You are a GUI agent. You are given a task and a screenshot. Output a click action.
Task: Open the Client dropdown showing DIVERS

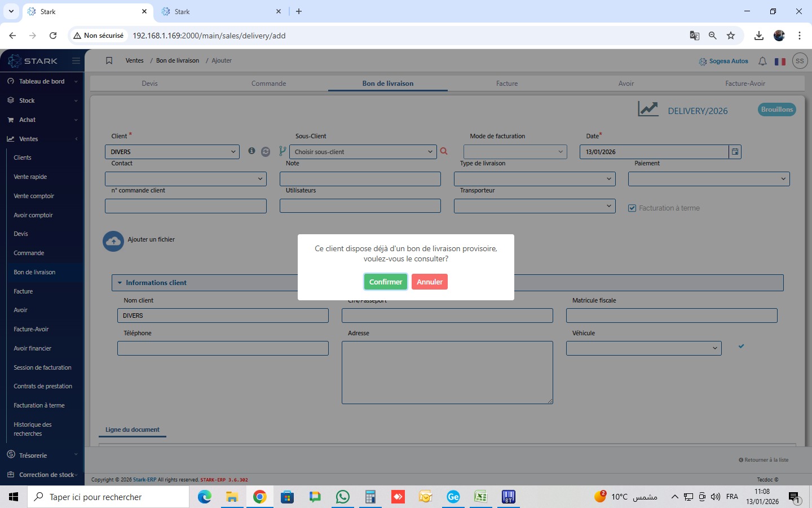click(172, 152)
